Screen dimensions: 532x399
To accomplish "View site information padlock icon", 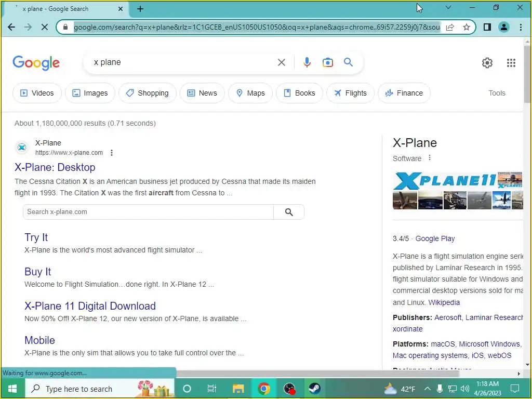I will click(65, 27).
